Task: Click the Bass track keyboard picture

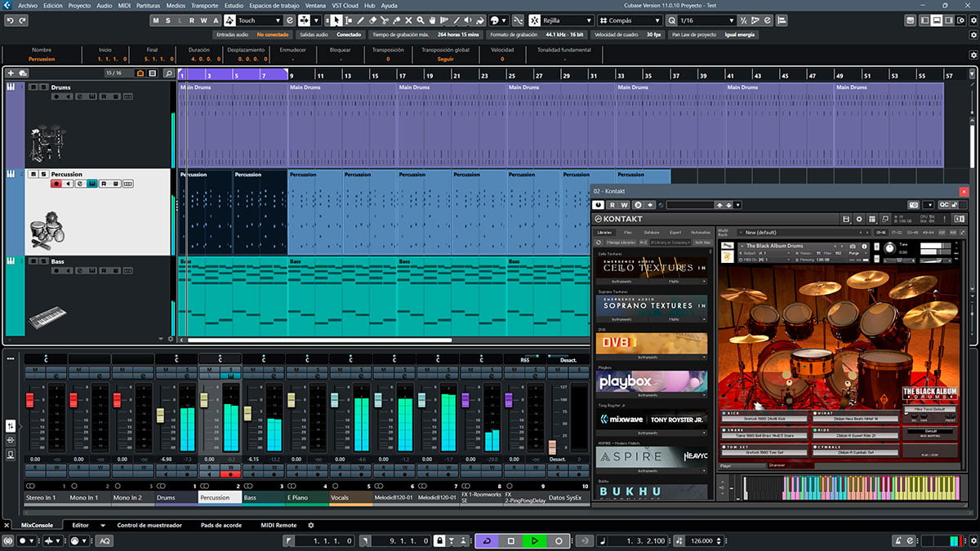Action: (x=48, y=319)
